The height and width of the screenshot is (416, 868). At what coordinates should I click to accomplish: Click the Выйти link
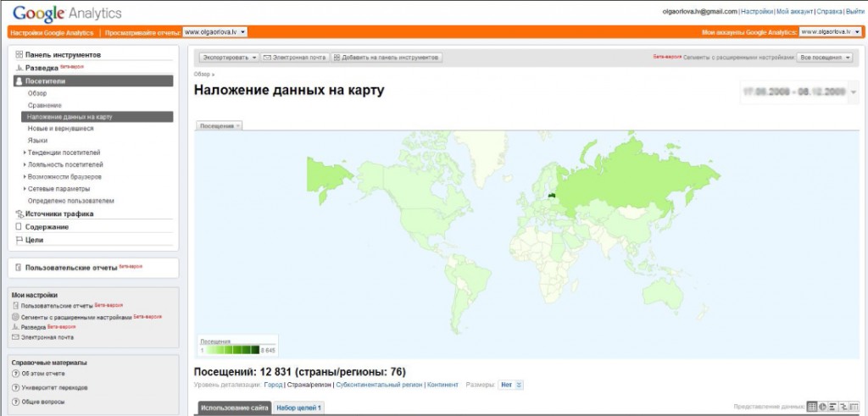[x=854, y=11]
